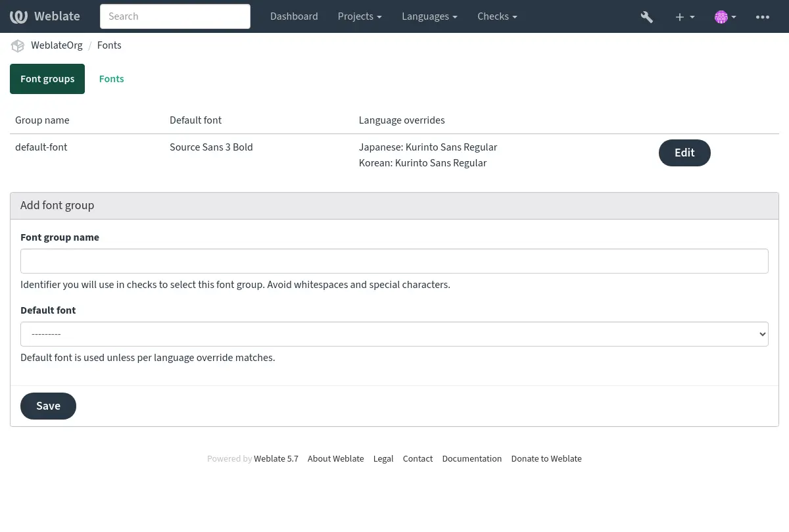This screenshot has height=532, width=789.
Task: Open the Checks dropdown menu
Action: [x=497, y=16]
